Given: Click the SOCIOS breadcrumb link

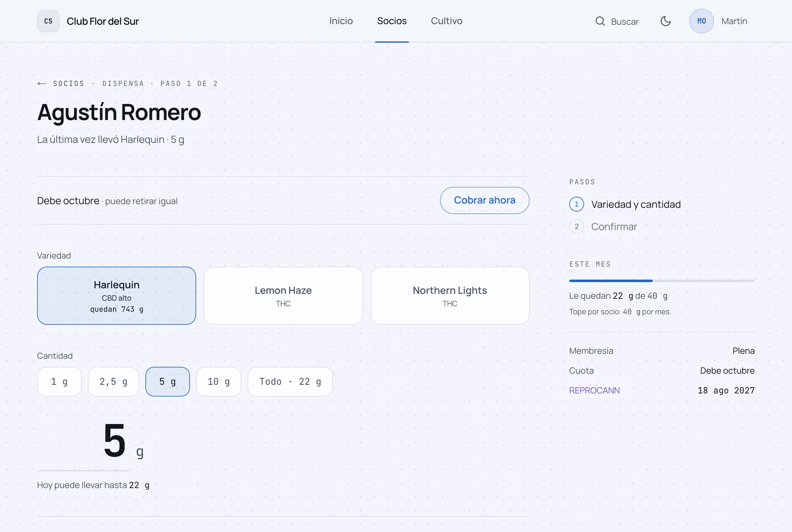Looking at the screenshot, I should (69, 84).
